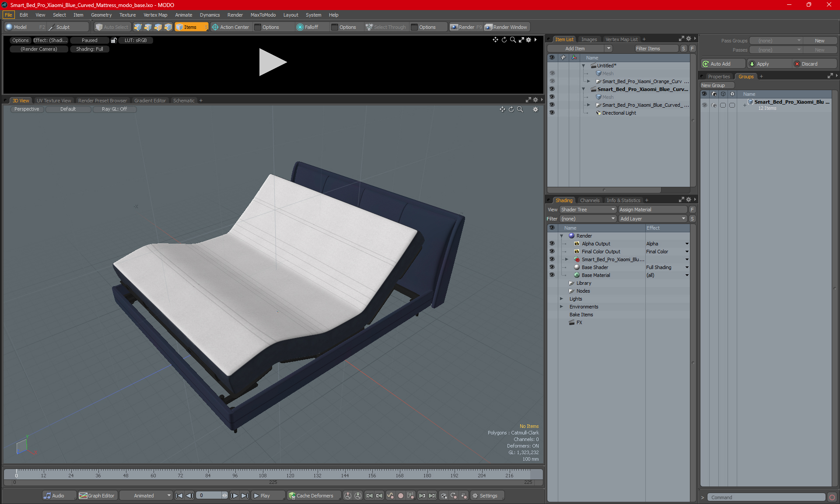Toggle visibility of Base Material layer
Viewport: 840px width, 504px height.
[x=552, y=275]
